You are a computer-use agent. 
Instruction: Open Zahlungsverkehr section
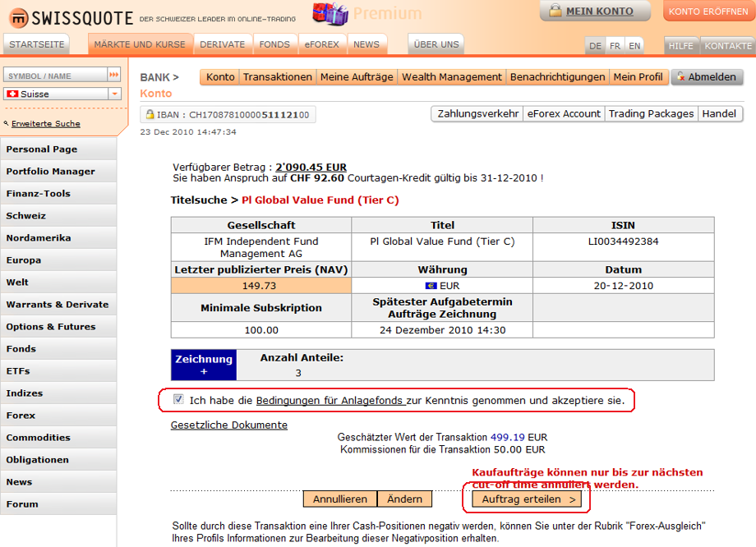point(477,113)
